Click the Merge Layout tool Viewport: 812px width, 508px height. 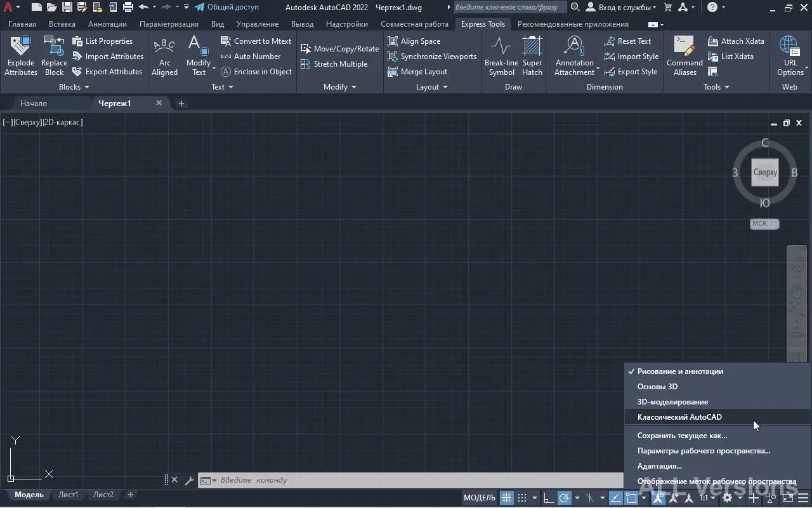(x=417, y=72)
